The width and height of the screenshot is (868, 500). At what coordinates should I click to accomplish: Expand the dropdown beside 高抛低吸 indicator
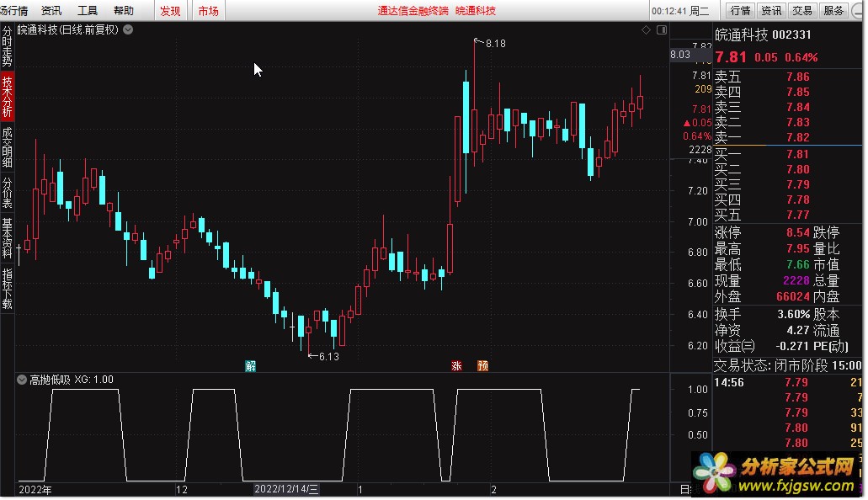click(x=22, y=380)
